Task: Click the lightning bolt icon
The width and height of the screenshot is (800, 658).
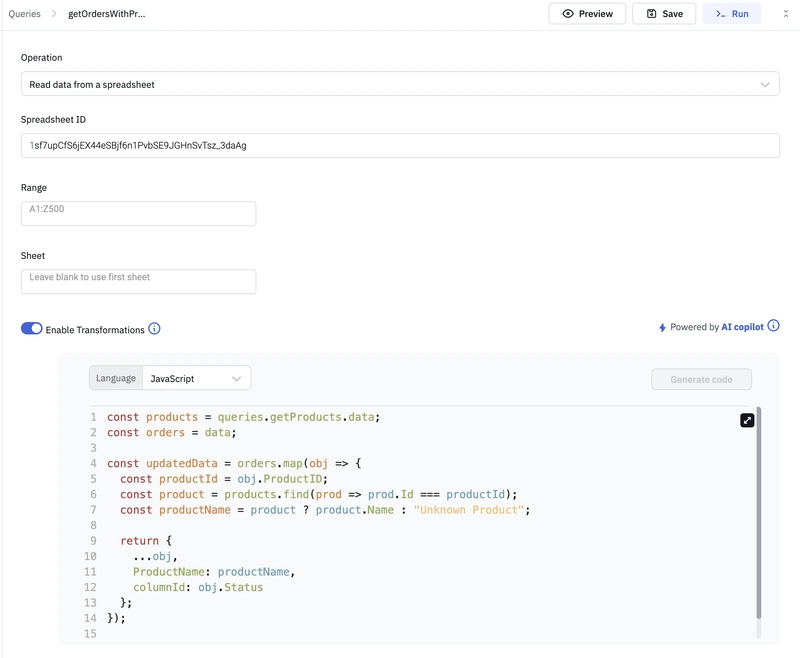Action: coord(662,327)
